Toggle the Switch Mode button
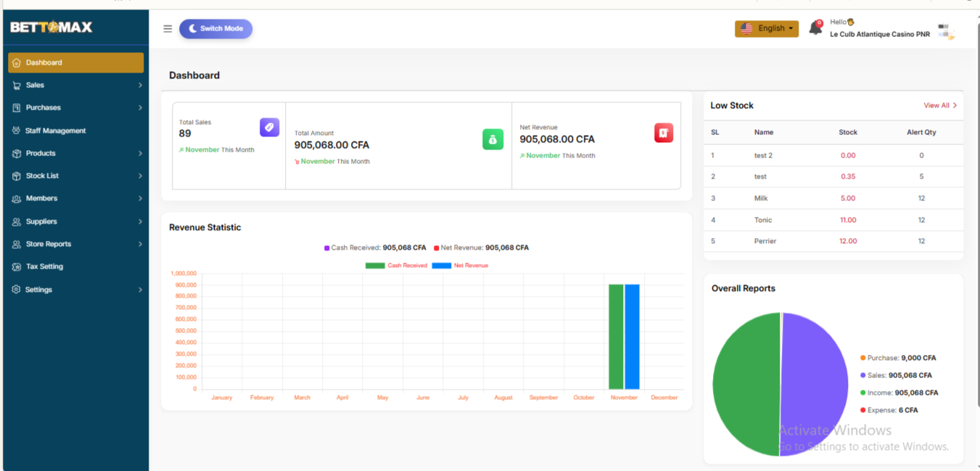This screenshot has width=980, height=471. [x=215, y=29]
